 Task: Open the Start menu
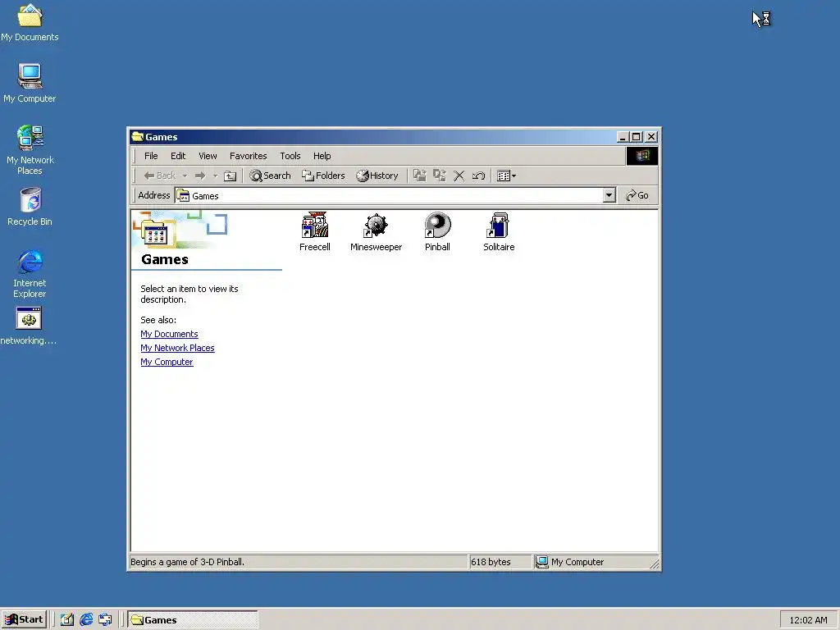tap(24, 620)
